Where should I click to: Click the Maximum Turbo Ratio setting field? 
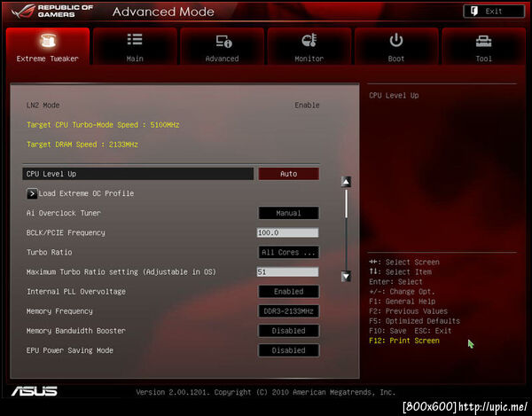(x=287, y=271)
